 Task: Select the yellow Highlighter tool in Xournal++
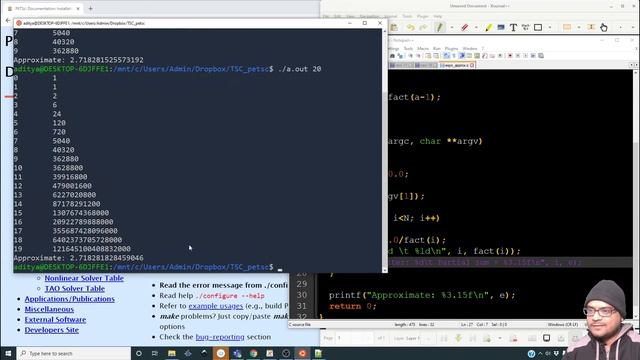(x=488, y=27)
